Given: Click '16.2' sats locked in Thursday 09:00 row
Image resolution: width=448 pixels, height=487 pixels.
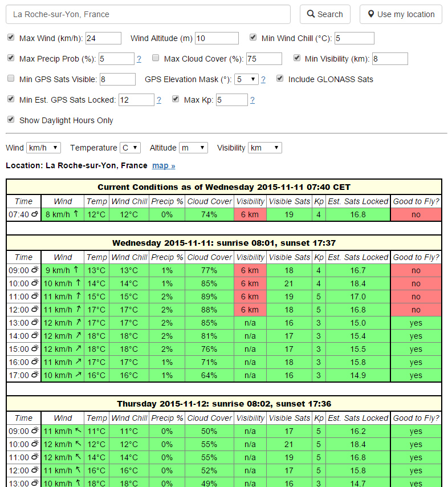Looking at the screenshot, I should [x=358, y=431].
